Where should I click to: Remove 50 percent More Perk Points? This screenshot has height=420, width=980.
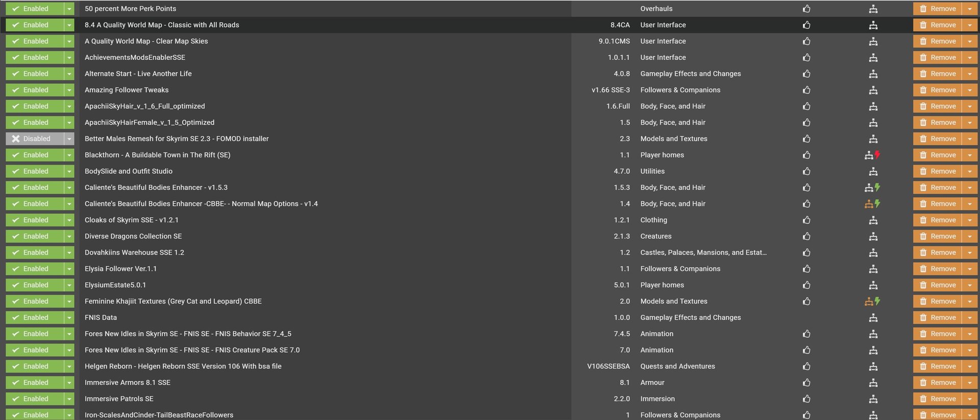(938, 9)
